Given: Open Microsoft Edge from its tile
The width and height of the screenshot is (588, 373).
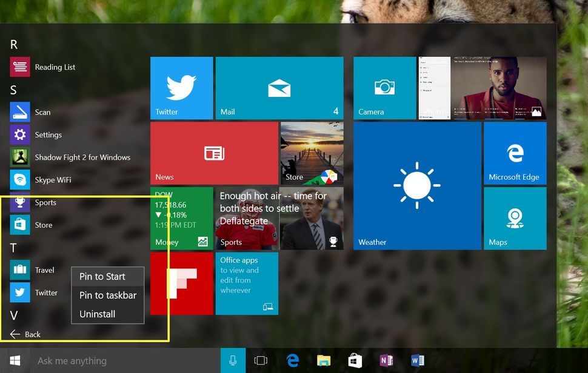Looking at the screenshot, I should [x=515, y=153].
